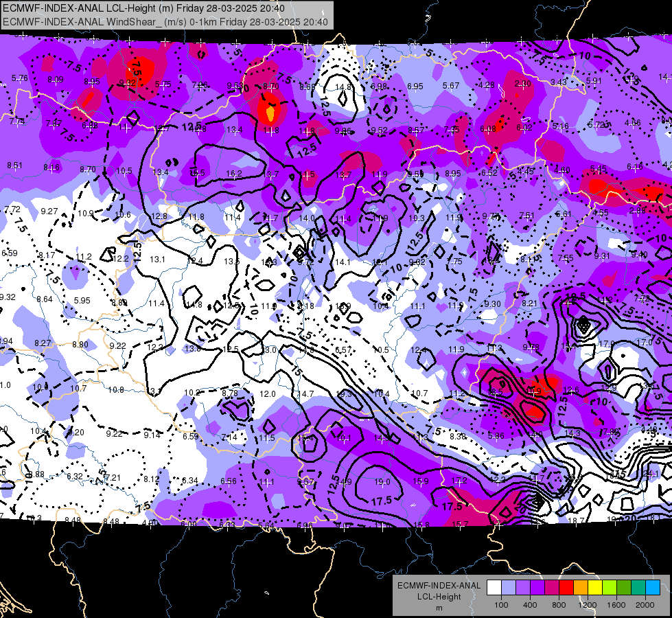Image resolution: width=672 pixels, height=618 pixels.
Task: Click the dark green legend swatch
Action: point(623,588)
